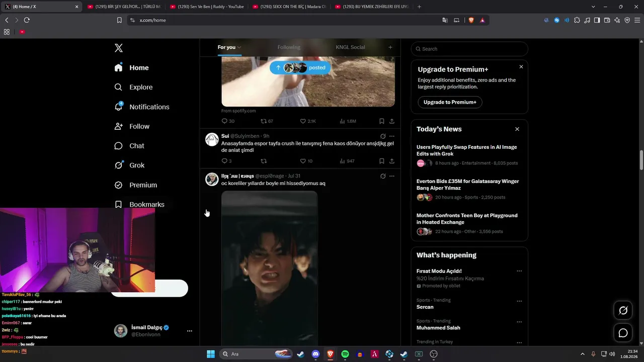The width and height of the screenshot is (644, 362).
Task: Open Brave Leo AI from the toolbar
Action: [617, 20]
